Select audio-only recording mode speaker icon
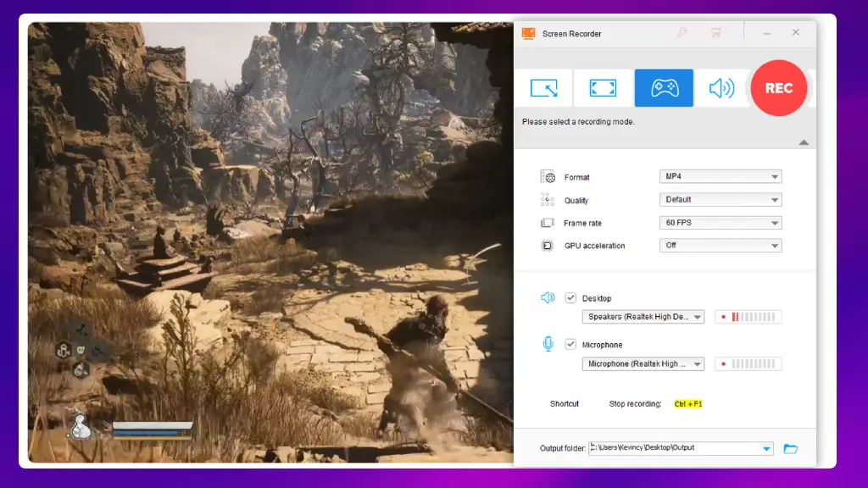This screenshot has height=488, width=868. click(x=721, y=88)
